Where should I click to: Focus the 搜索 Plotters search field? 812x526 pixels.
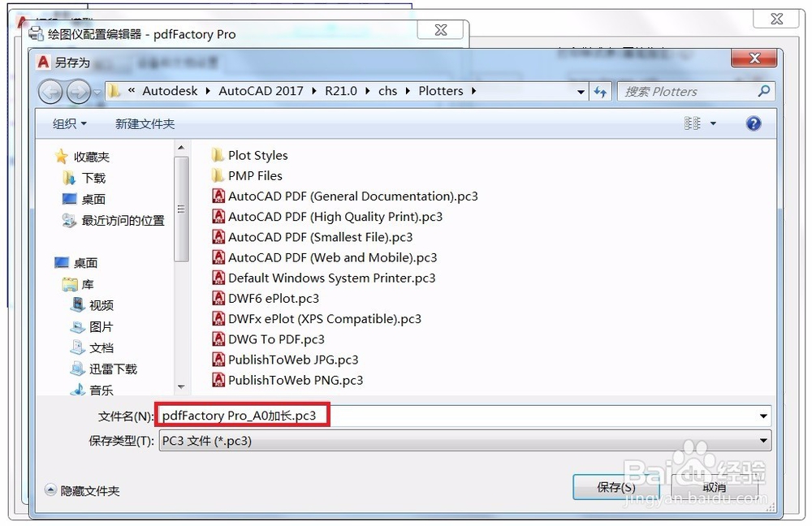click(696, 92)
